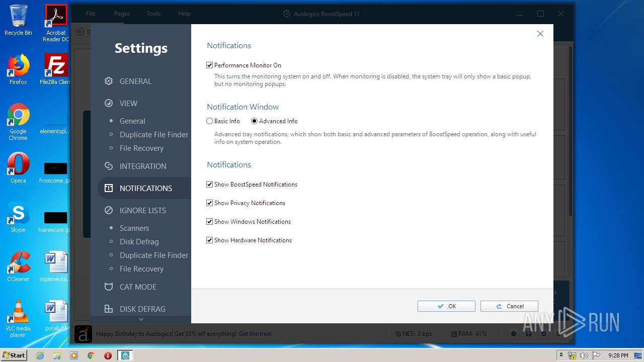Image resolution: width=644 pixels, height=362 pixels.
Task: Open the CAT MODE settings category
Action: (x=138, y=287)
